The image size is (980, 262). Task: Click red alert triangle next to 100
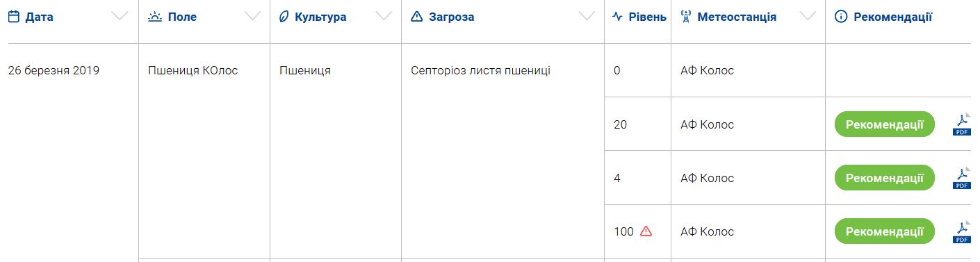pos(646,231)
